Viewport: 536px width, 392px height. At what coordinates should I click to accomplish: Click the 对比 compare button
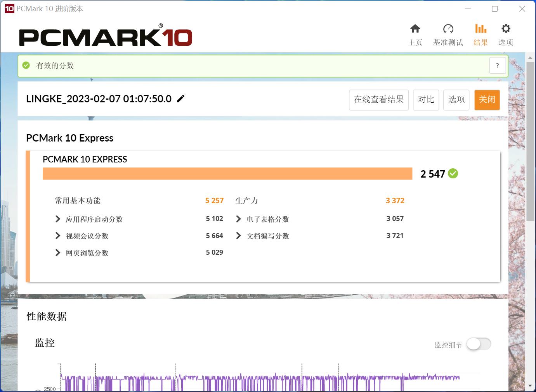[x=426, y=100]
